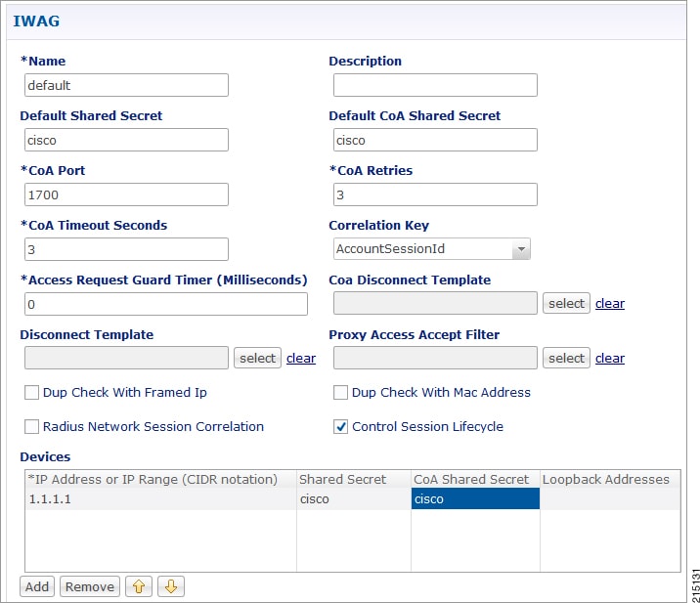Click the Loopback Addresses cell for 1.1.1.1
Image resolution: width=700 pixels, height=603 pixels.
click(x=610, y=498)
